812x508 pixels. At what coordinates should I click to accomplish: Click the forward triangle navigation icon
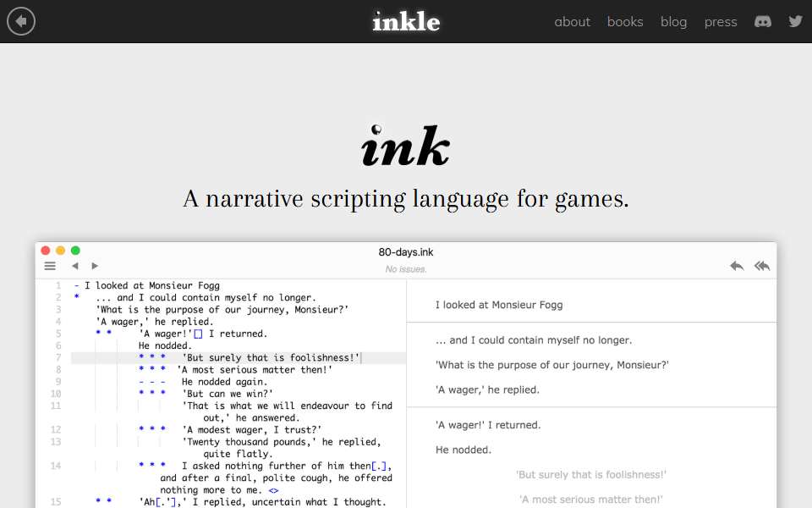click(x=95, y=266)
